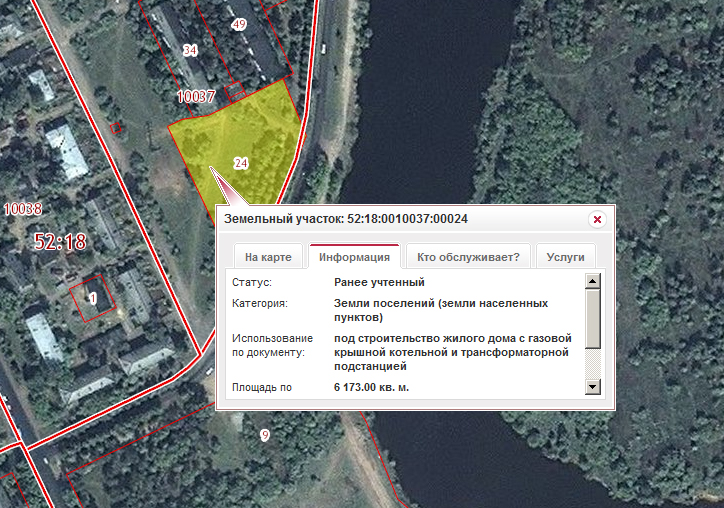Open the Информация tab

pos(355,257)
